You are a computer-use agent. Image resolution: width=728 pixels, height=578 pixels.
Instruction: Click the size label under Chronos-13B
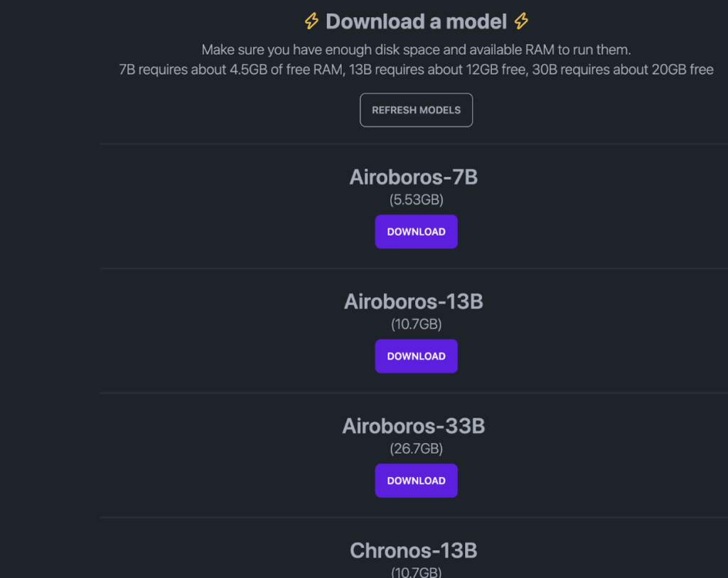coord(416,572)
